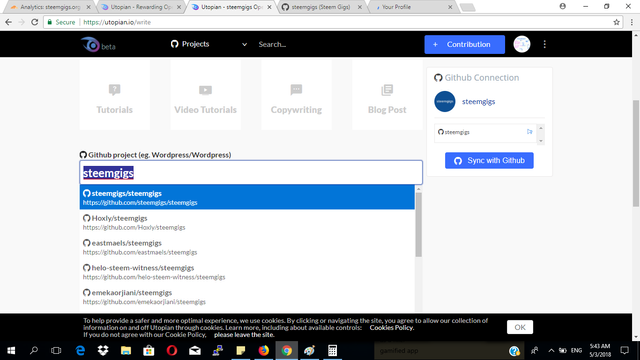Launch Firefox from the taskbar
The height and width of the screenshot is (360, 640).
[264, 350]
